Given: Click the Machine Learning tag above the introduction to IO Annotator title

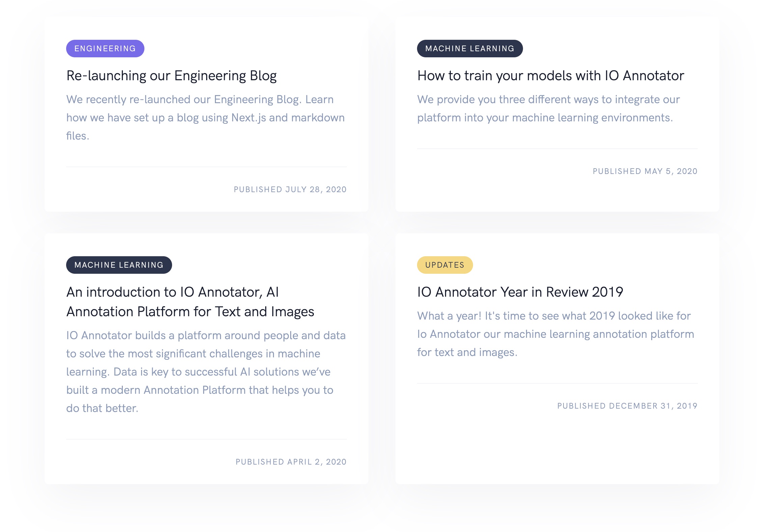Looking at the screenshot, I should (119, 265).
